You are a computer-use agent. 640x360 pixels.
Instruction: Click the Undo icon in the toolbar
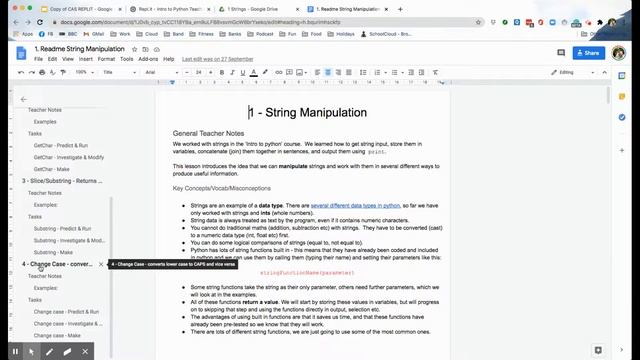21,72
